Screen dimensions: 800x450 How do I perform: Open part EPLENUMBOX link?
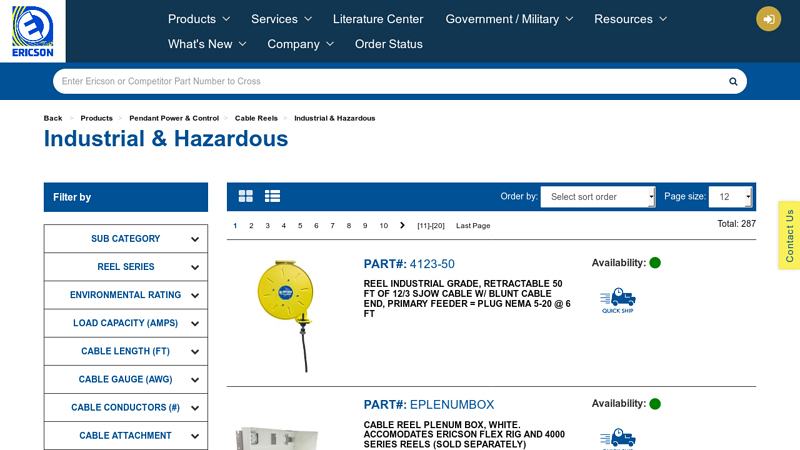click(429, 405)
